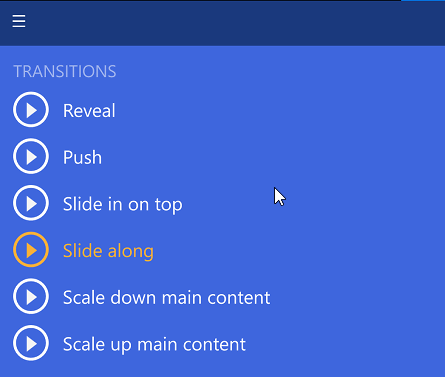
Task: Click the white triangle inside Reveal's circle
Action: pyautogui.click(x=32, y=110)
